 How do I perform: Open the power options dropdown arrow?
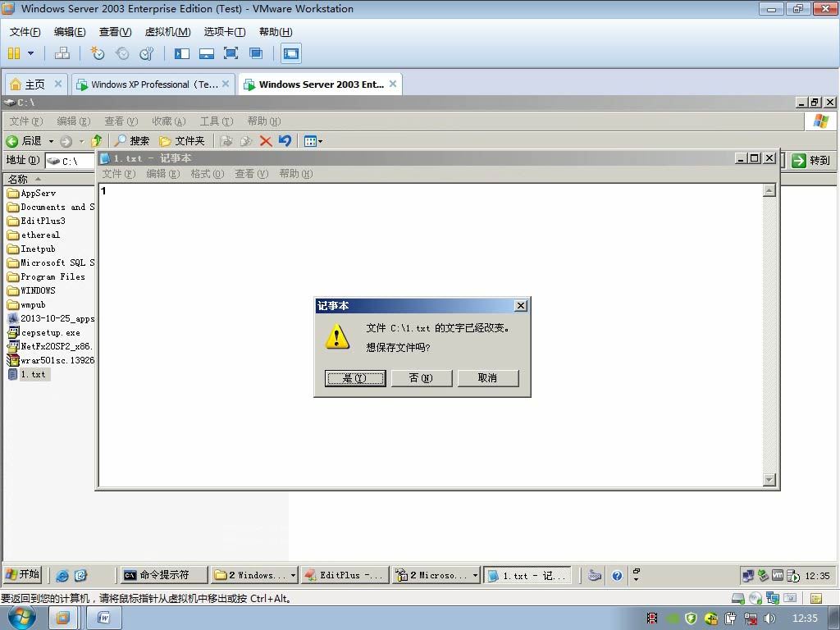pyautogui.click(x=30, y=53)
